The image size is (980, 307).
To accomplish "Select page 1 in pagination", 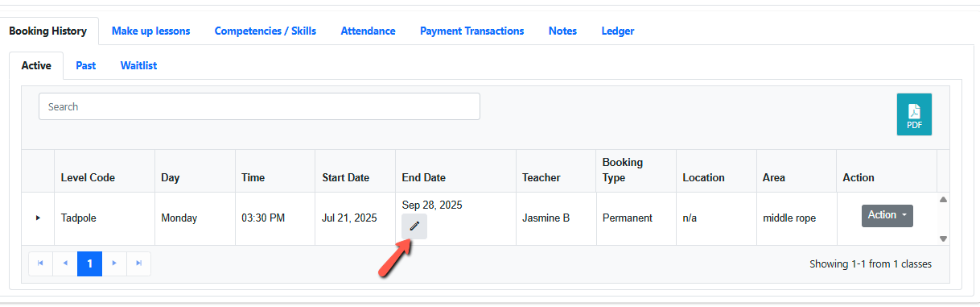I will tap(89, 263).
